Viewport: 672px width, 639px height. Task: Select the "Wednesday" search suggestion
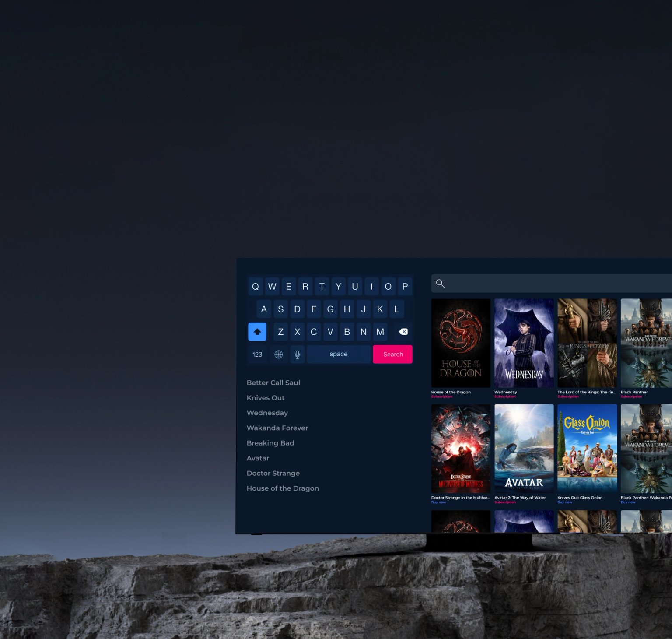point(267,413)
